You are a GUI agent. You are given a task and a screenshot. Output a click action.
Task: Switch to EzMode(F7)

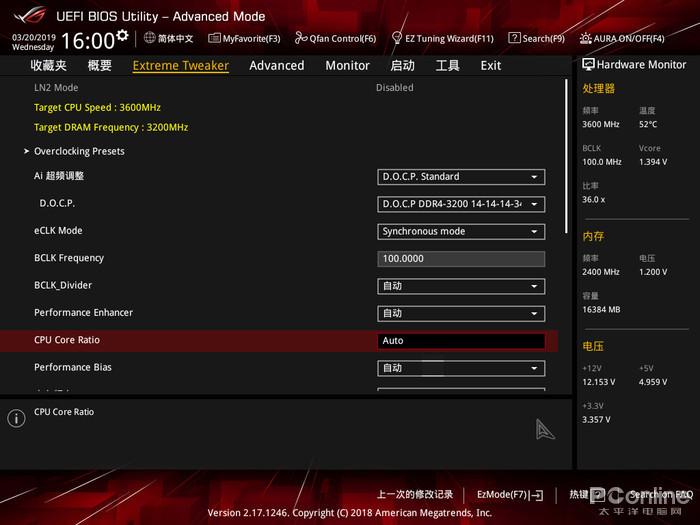pos(510,495)
